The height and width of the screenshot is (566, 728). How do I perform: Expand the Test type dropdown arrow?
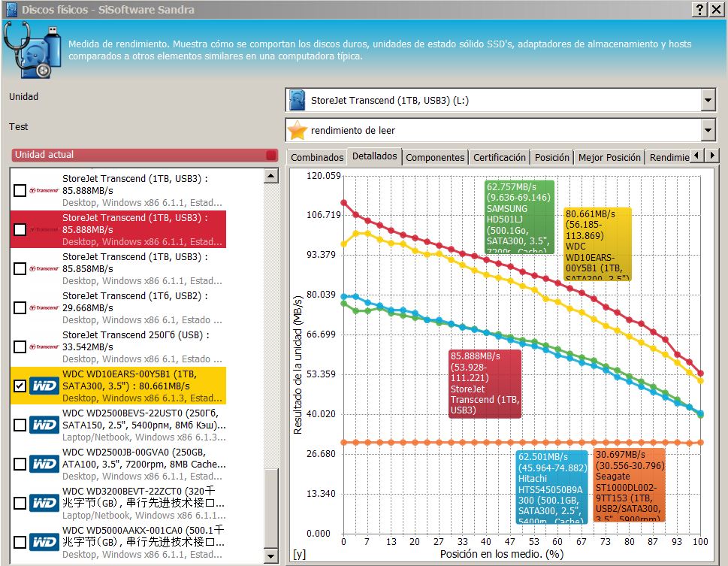[x=708, y=130]
